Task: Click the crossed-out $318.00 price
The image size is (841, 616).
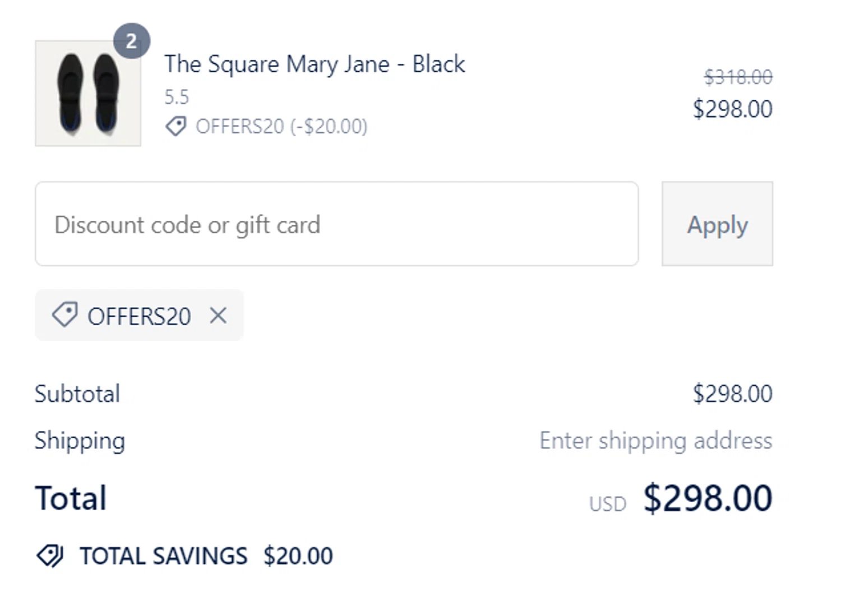Action: [x=738, y=77]
